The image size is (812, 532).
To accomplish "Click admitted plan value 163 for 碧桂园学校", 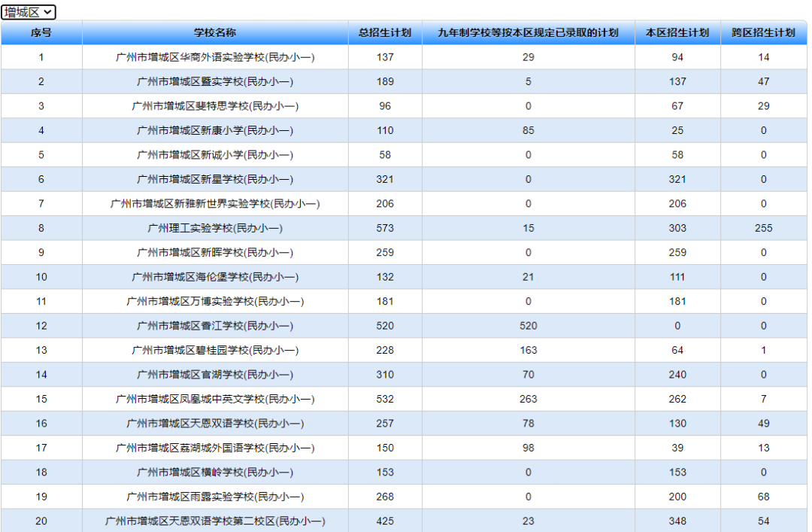I will coord(529,350).
